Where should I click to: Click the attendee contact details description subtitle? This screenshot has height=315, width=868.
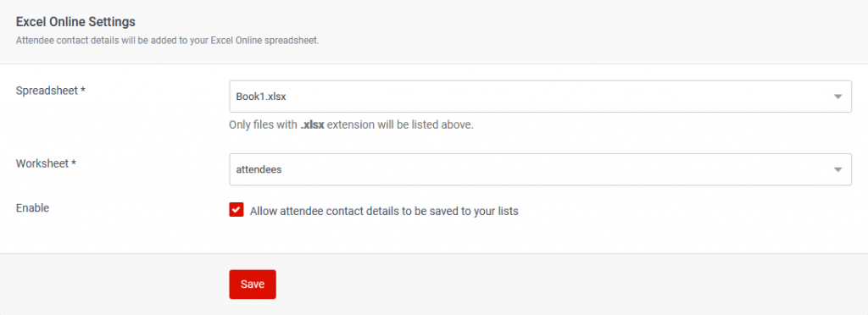[x=168, y=41]
